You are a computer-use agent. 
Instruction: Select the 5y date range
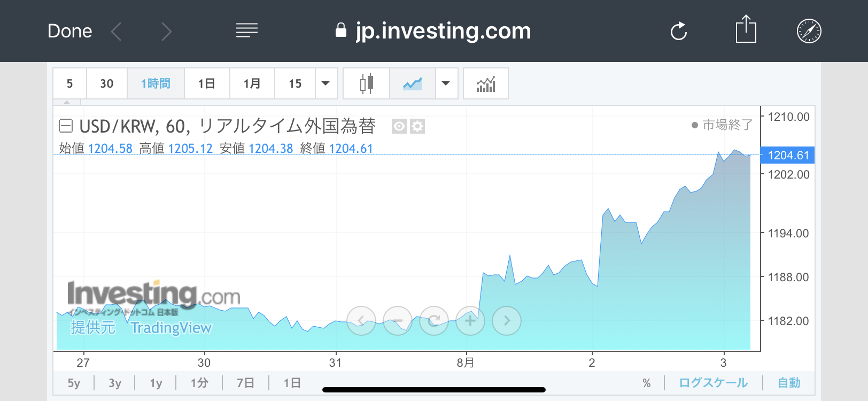[74, 383]
